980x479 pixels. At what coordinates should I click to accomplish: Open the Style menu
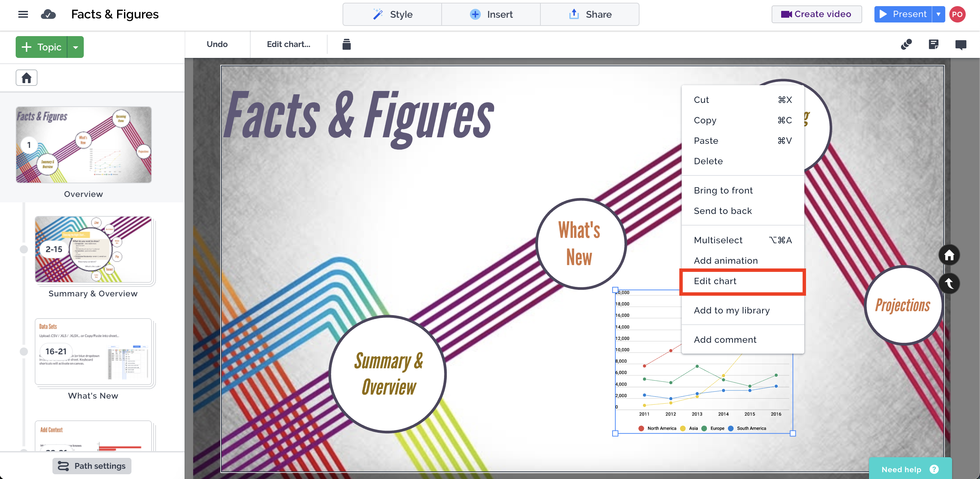tap(392, 14)
